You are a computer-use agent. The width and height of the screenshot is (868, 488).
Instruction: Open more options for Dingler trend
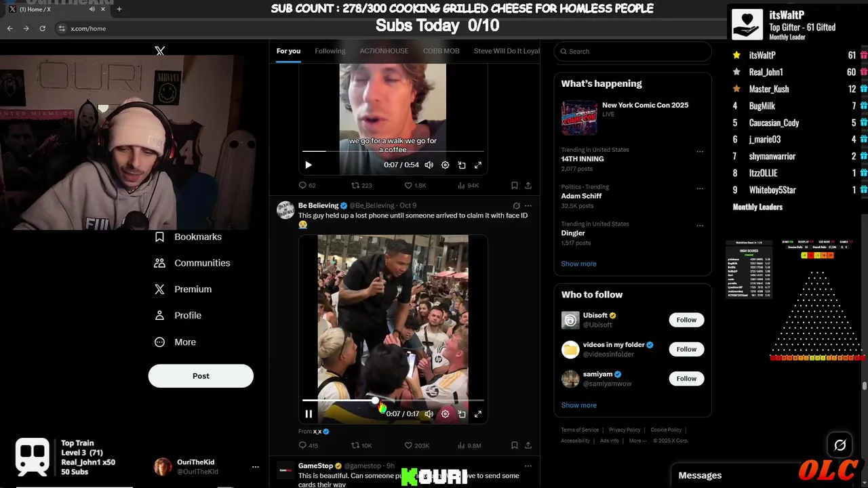(700, 226)
